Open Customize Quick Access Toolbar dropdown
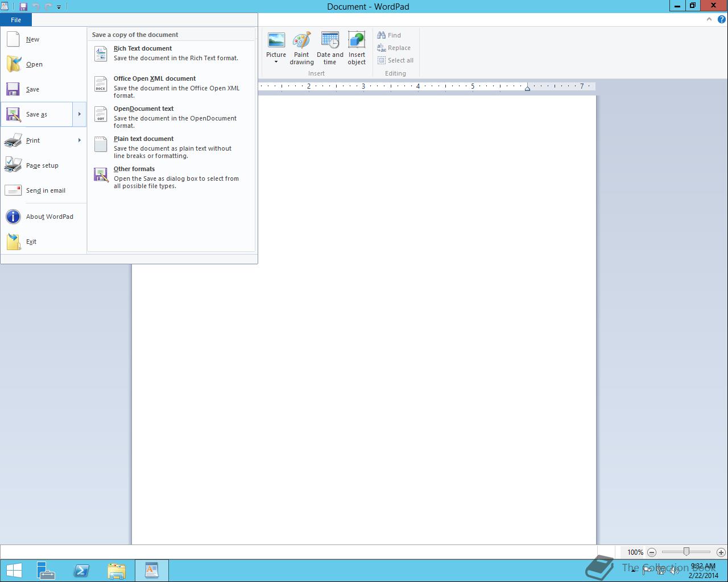This screenshot has width=728, height=582. point(59,7)
